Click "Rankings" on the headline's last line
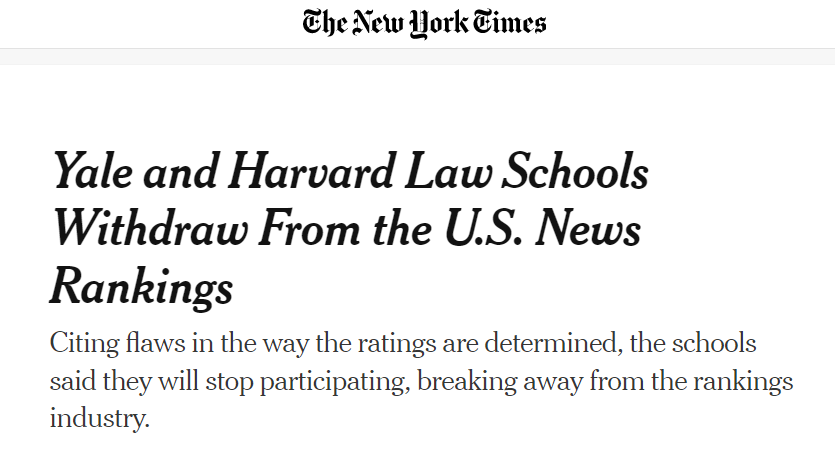Image resolution: width=835 pixels, height=463 pixels. (x=141, y=288)
